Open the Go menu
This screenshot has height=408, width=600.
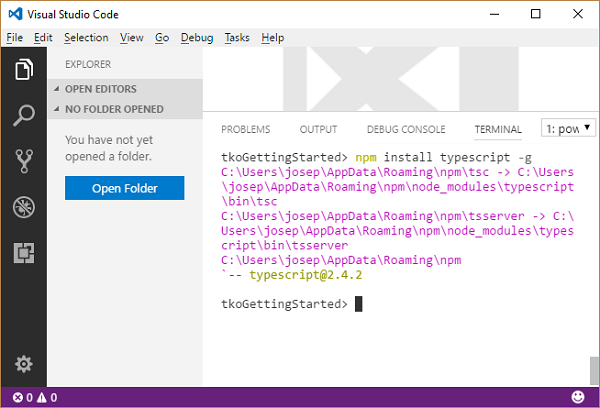162,38
